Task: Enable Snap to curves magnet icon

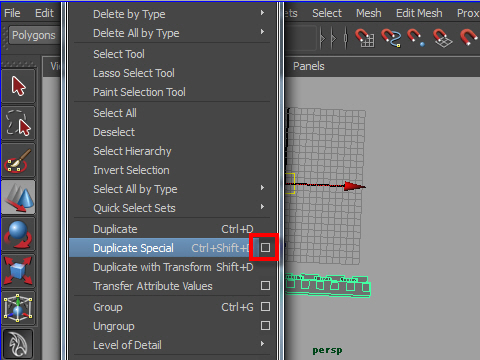Action: point(391,38)
